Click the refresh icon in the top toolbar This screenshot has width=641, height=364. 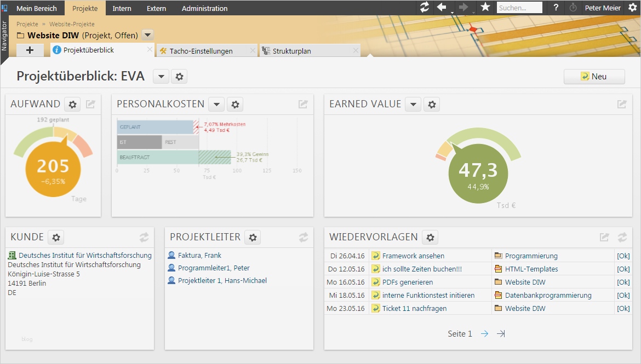[x=423, y=8]
